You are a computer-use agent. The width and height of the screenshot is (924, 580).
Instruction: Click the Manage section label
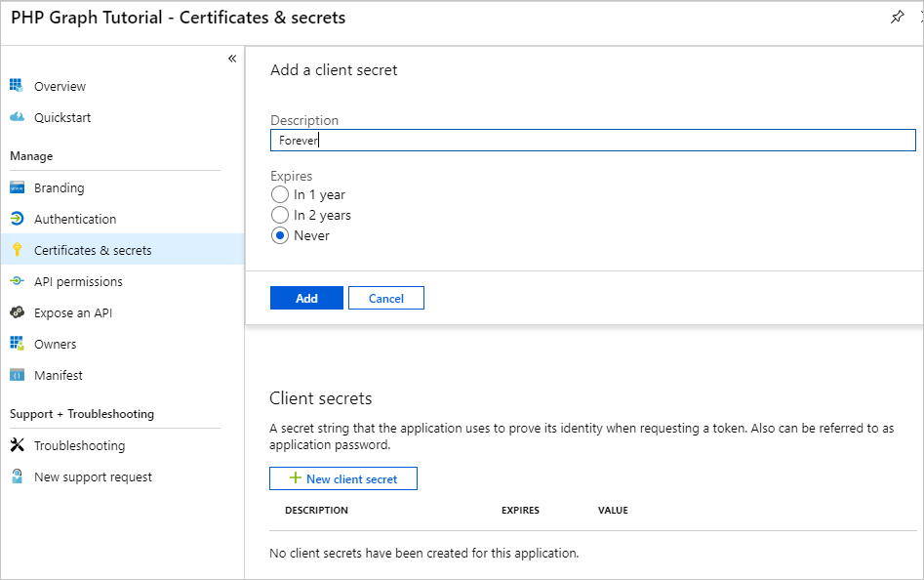(x=31, y=155)
